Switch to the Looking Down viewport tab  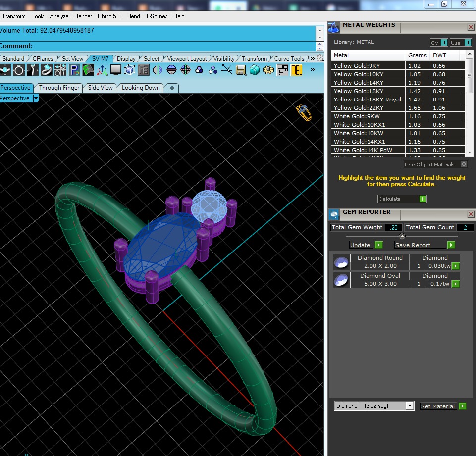[x=141, y=88]
